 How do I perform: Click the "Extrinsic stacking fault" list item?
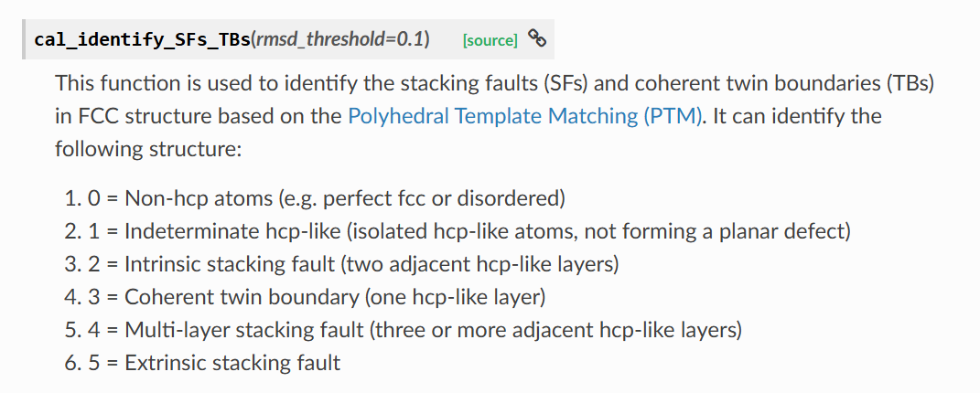(x=232, y=363)
